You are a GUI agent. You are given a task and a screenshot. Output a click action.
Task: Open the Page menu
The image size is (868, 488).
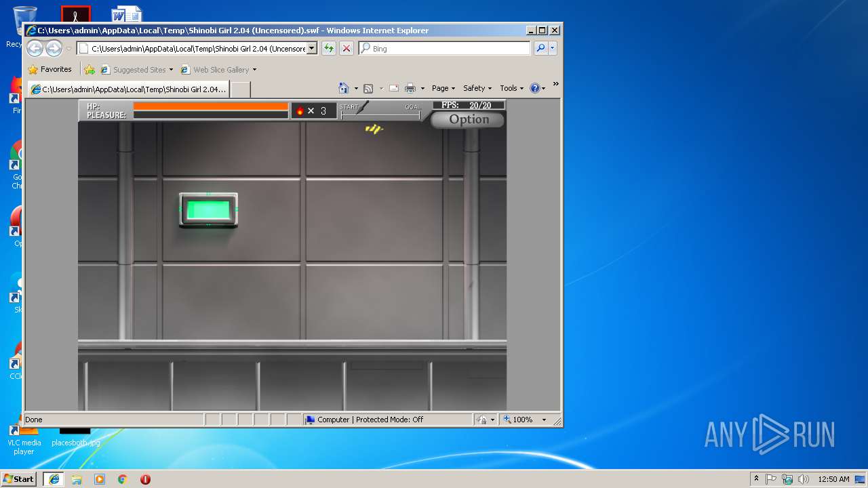pos(443,88)
